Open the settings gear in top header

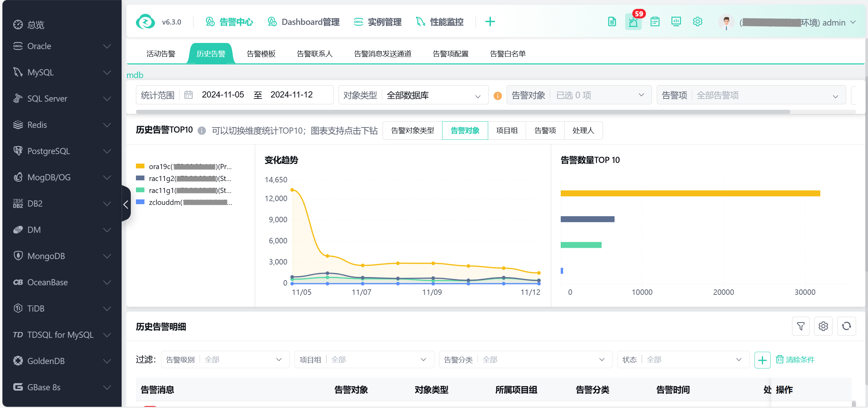point(697,22)
